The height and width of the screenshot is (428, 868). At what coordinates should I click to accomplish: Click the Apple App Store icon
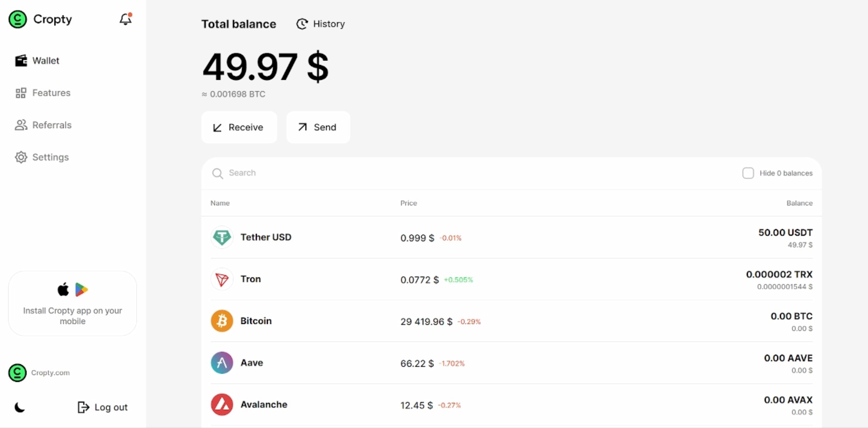63,290
